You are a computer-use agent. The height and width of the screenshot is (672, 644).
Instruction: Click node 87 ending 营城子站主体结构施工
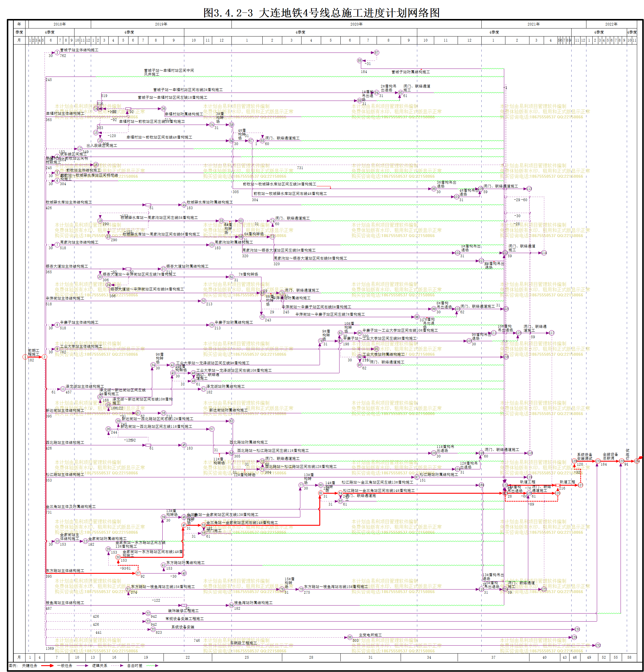377,53
